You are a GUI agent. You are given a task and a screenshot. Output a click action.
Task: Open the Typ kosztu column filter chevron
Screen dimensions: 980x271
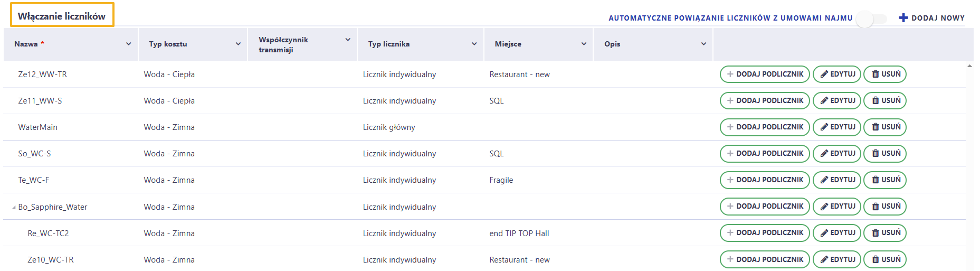(238, 44)
